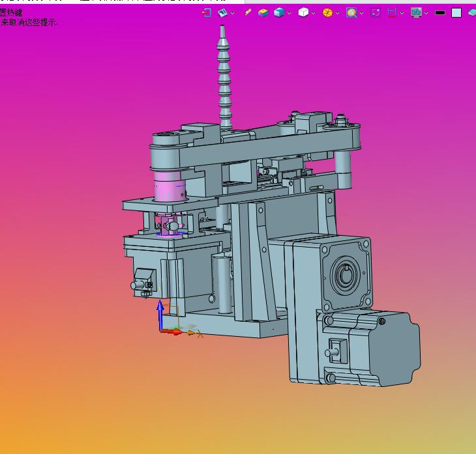The height and width of the screenshot is (454, 476).
Task: Click the blue tilted view filter icon
Action: [223, 13]
